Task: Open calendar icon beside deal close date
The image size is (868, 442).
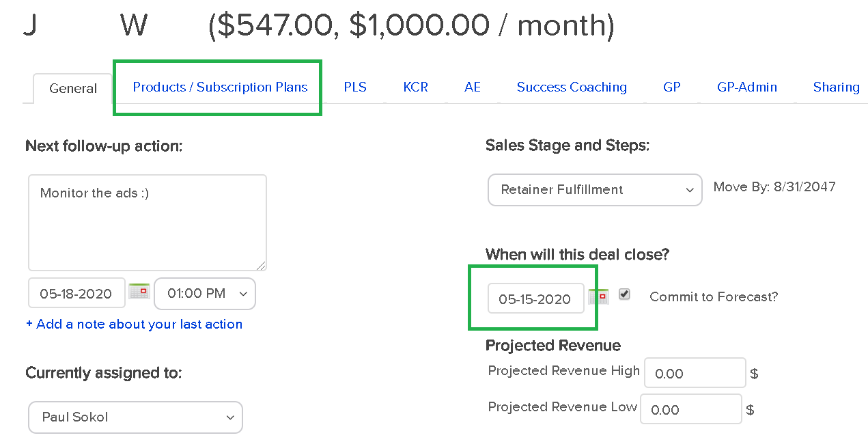Action: (x=598, y=297)
